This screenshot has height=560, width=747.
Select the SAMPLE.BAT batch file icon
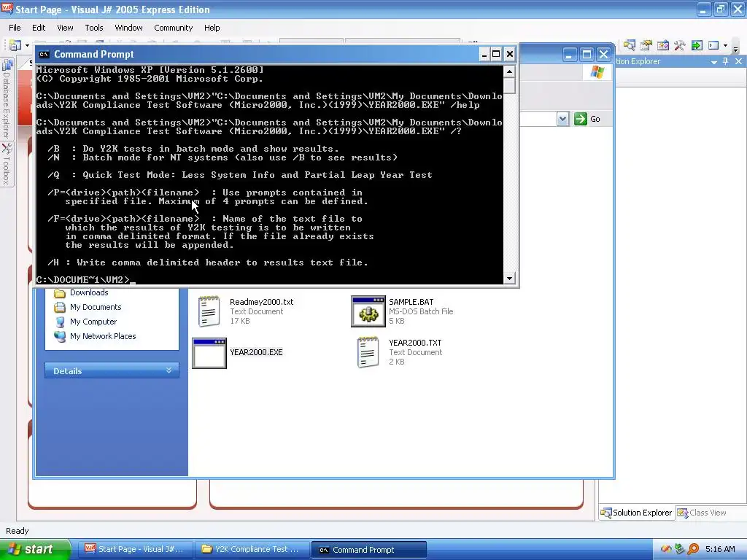pyautogui.click(x=368, y=311)
